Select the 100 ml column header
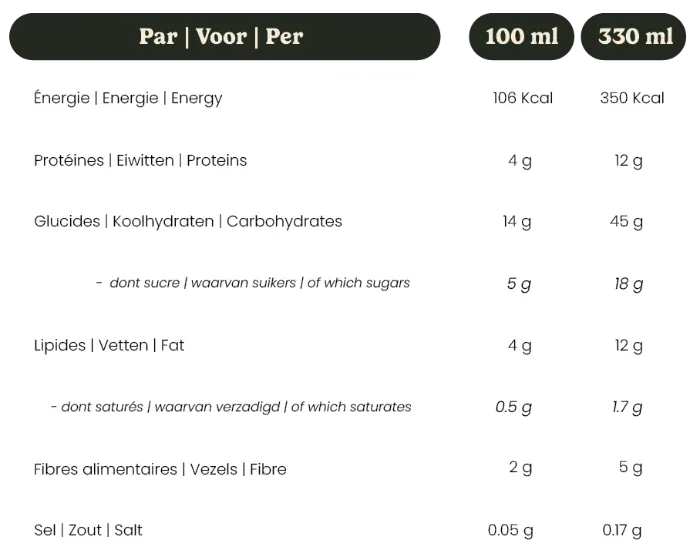The height and width of the screenshot is (560, 690). pyautogui.click(x=522, y=37)
